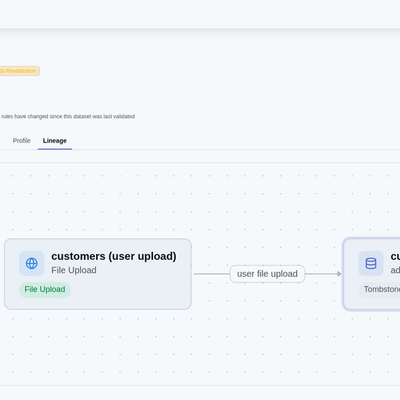Screen dimensions: 400x400
Task: Click the Tombstone tag on right node
Action: pyautogui.click(x=380, y=289)
